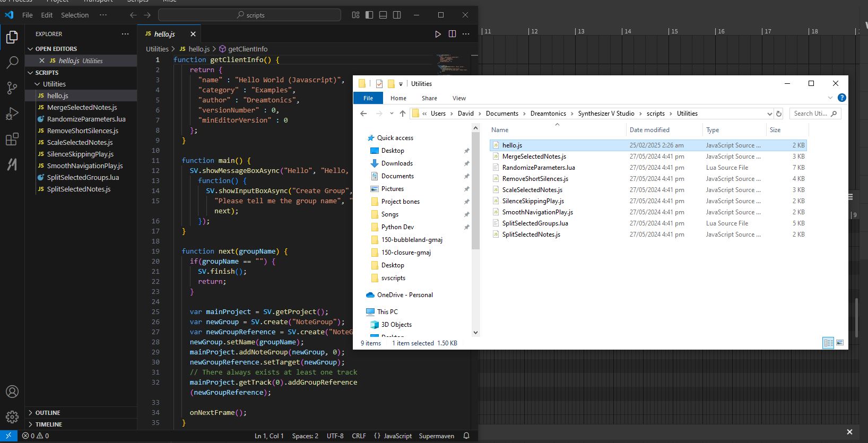Open the Explorer view in activity bar
The height and width of the screenshot is (443, 868).
pyautogui.click(x=12, y=37)
